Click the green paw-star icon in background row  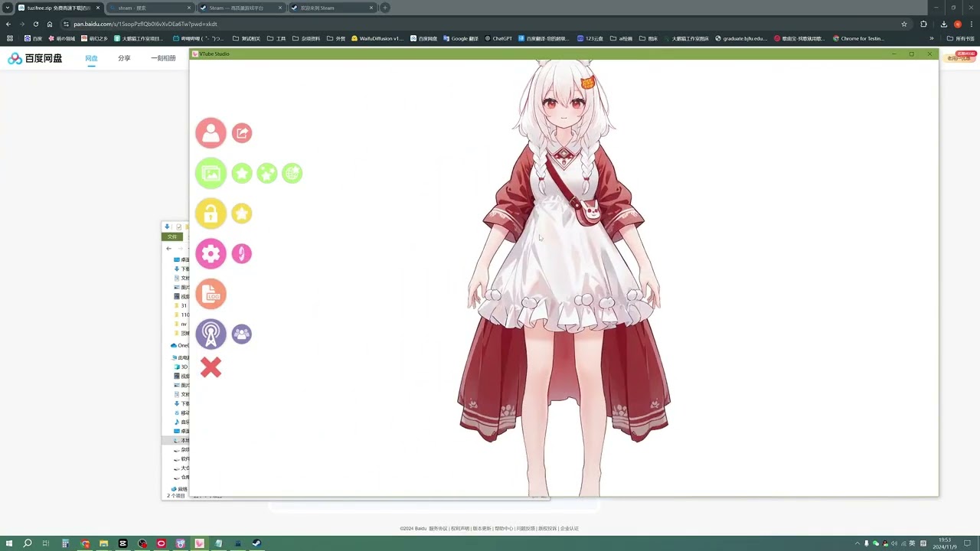pos(266,173)
